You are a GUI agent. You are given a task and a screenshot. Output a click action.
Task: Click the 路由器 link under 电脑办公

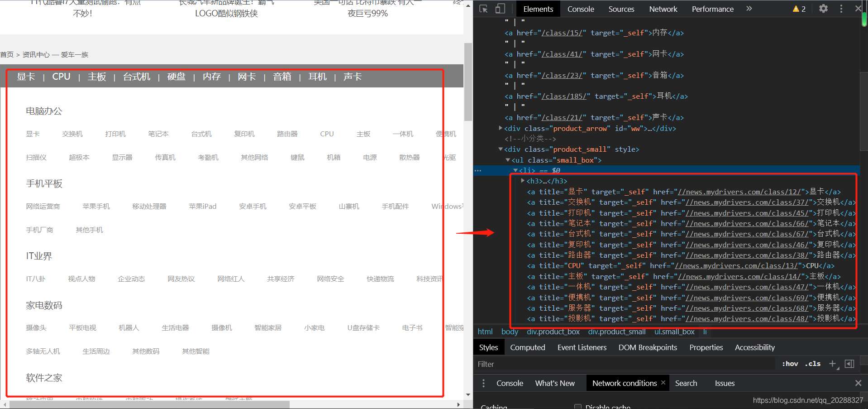coord(287,134)
